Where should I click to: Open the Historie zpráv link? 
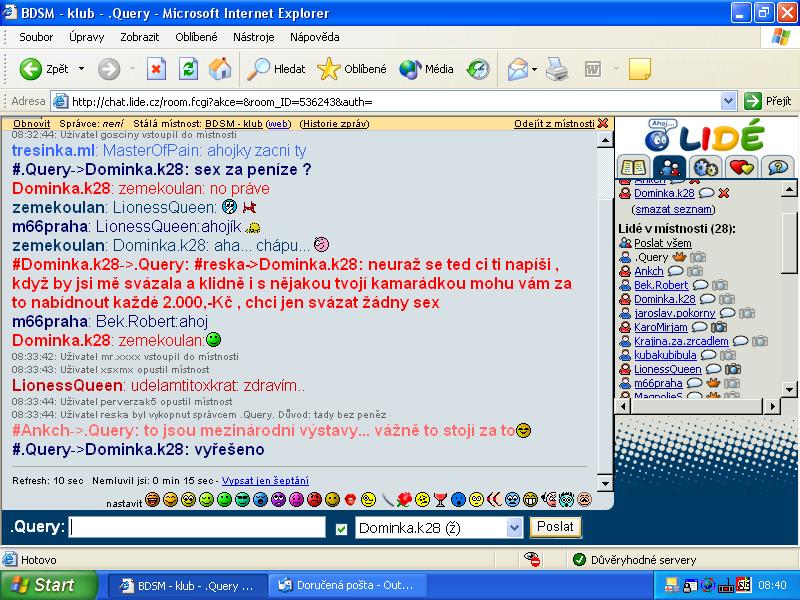(x=334, y=123)
